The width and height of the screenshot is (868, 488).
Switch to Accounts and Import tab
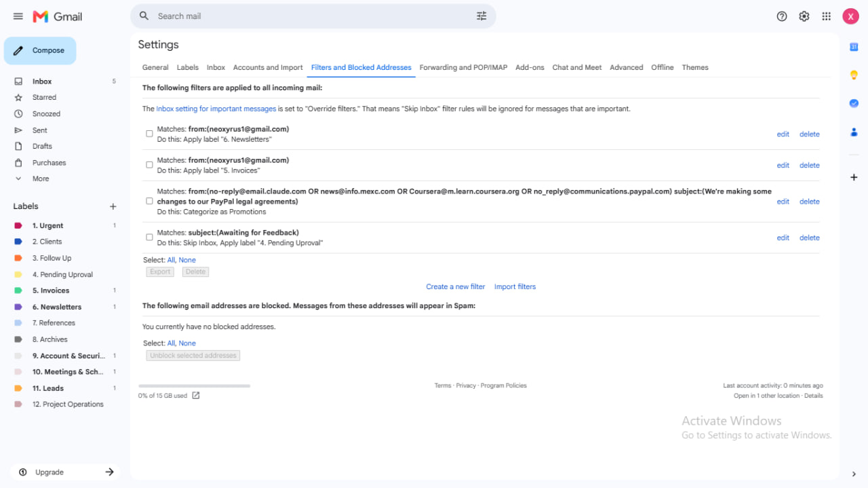(x=268, y=67)
